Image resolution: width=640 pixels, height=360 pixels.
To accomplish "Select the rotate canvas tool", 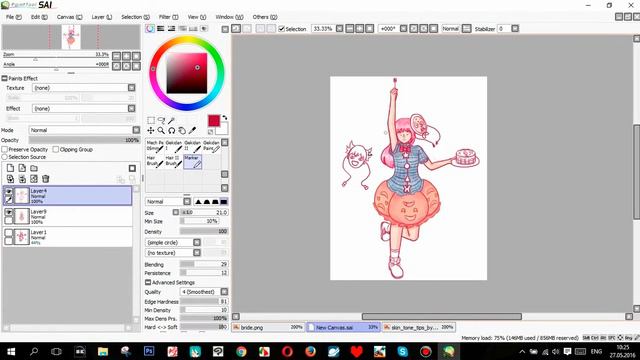I will [x=171, y=131].
